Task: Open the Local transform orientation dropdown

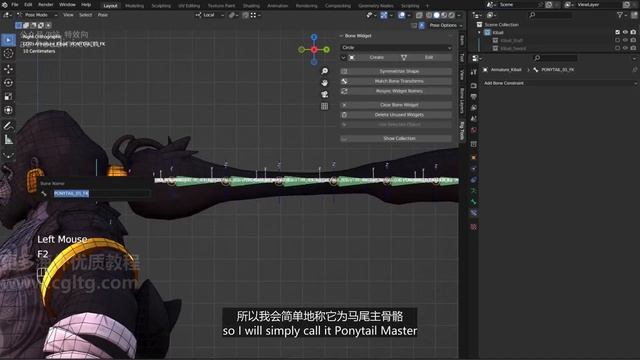Action: tap(210, 15)
